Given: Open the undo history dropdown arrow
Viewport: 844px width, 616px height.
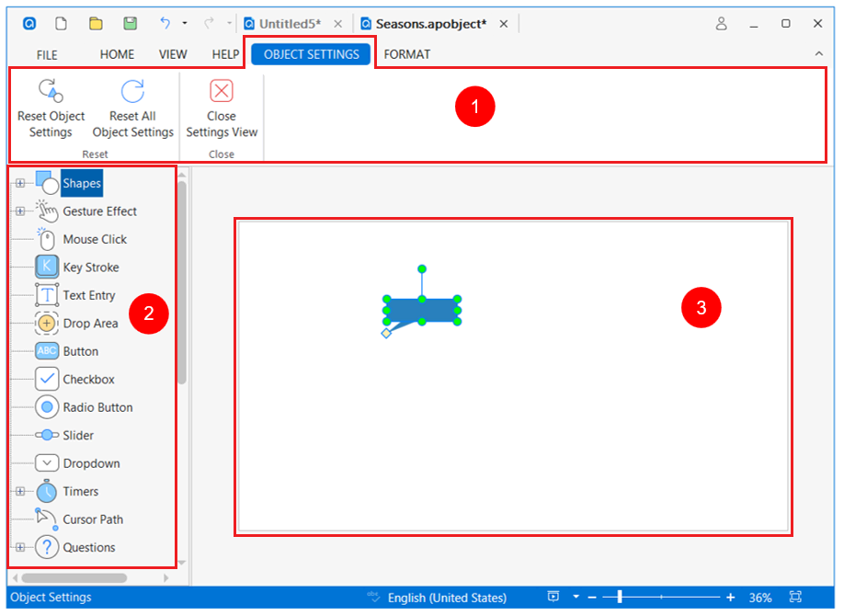Looking at the screenshot, I should pyautogui.click(x=185, y=24).
